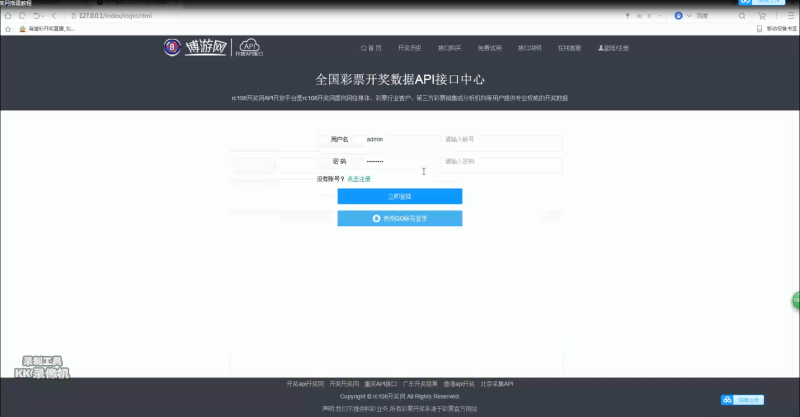Go to 免费试用 navigation item
This screenshot has width=800, height=417.
tap(488, 48)
